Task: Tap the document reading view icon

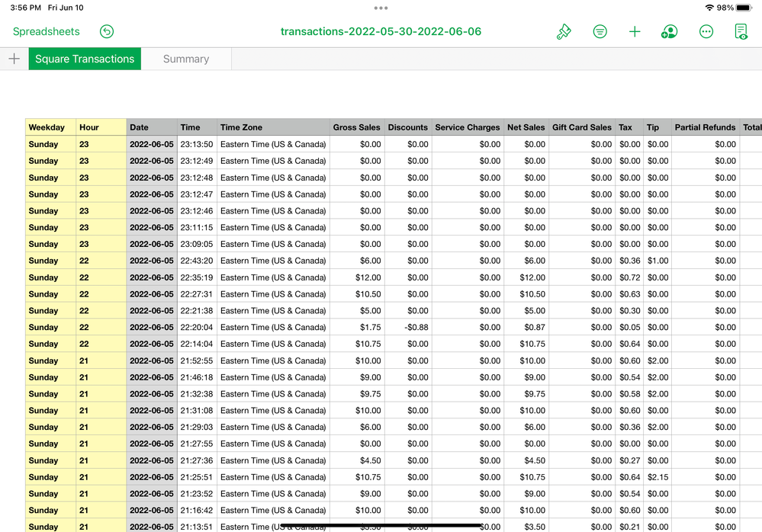Action: [741, 31]
